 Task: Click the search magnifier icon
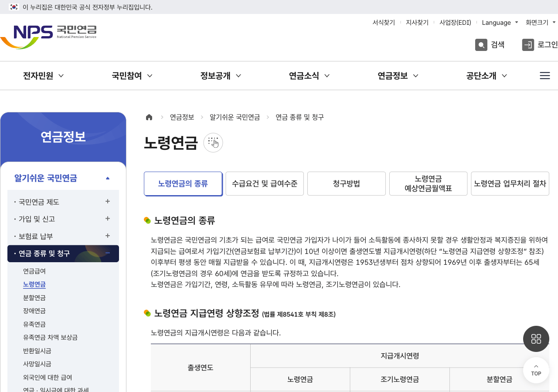(481, 45)
